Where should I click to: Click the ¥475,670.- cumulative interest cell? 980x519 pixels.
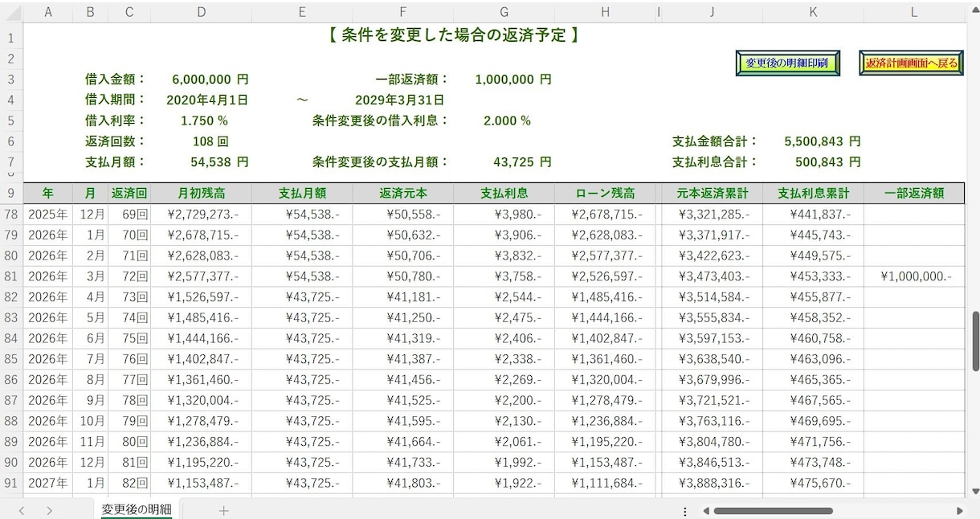(814, 483)
